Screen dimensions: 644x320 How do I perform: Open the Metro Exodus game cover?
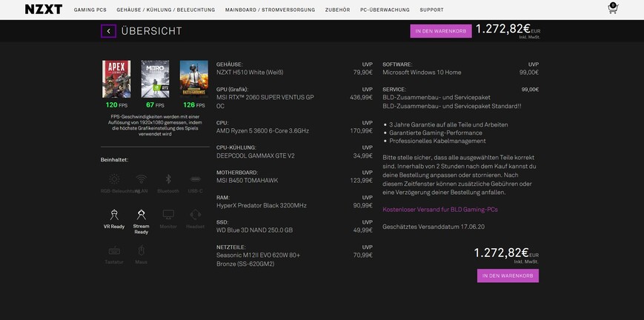pos(155,79)
